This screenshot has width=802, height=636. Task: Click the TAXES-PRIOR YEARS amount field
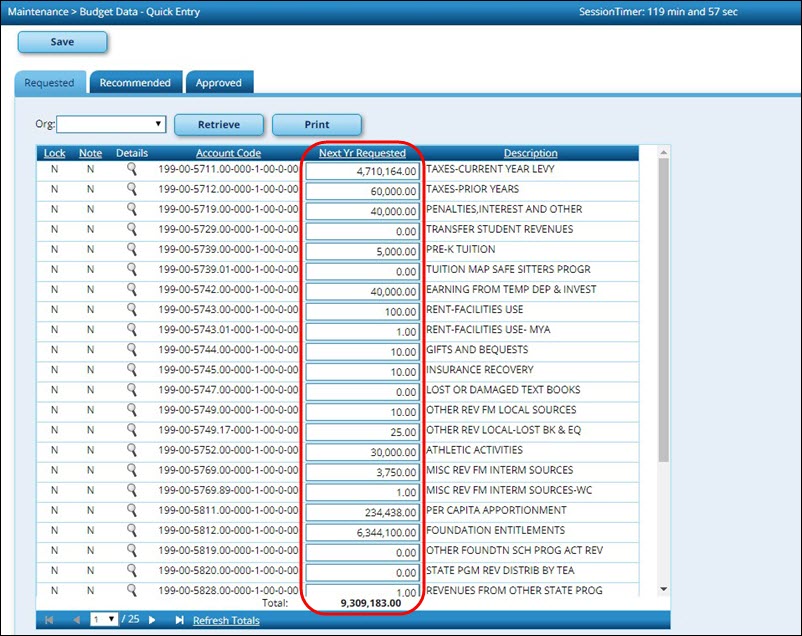coord(363,191)
